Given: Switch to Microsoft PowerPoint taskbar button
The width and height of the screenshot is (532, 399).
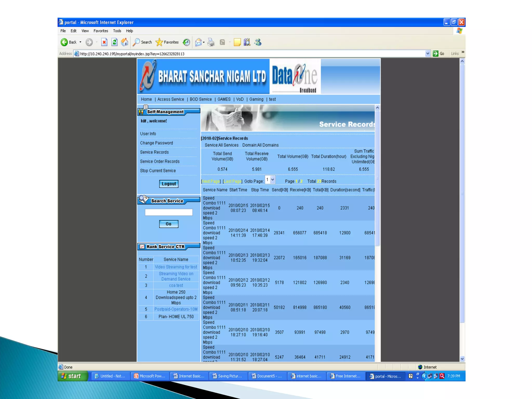Looking at the screenshot, I should point(150,376).
